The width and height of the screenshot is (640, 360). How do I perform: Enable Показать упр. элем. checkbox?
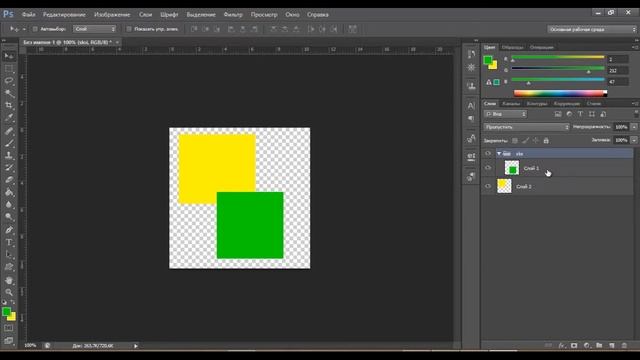[x=129, y=29]
